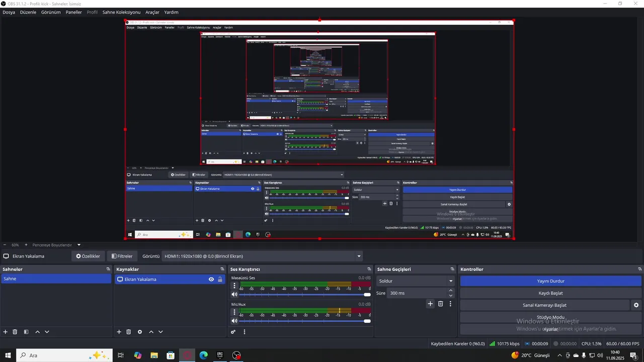This screenshot has height=362, width=644.
Task: Move the scene down in the Sahneler panel
Action: pyautogui.click(x=47, y=332)
